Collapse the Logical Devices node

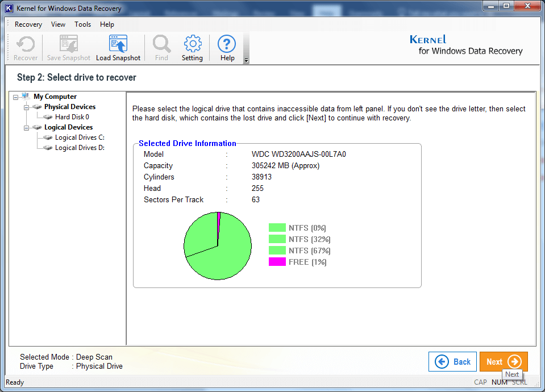pyautogui.click(x=26, y=128)
